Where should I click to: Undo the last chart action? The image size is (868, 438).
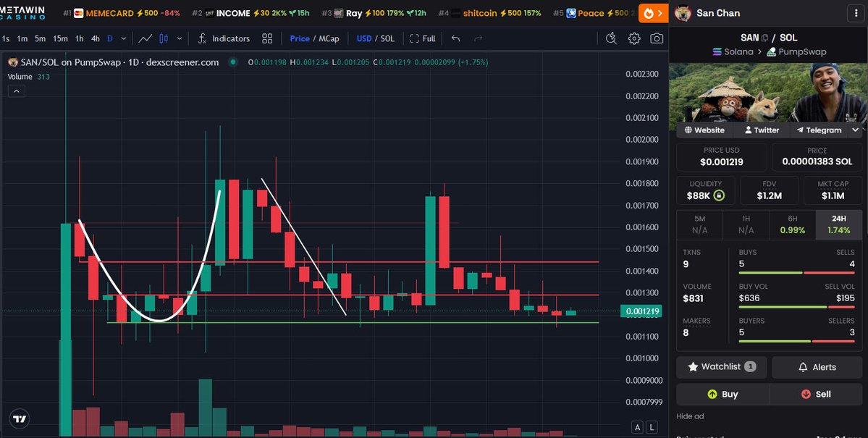tap(455, 38)
